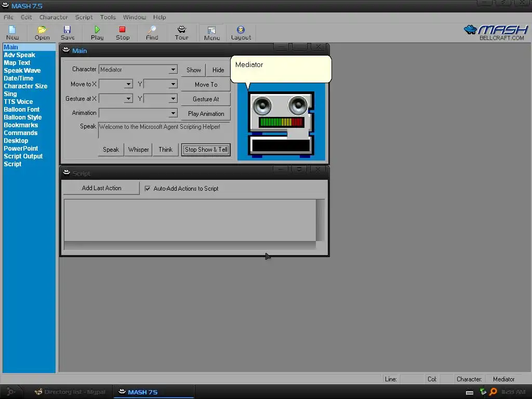The height and width of the screenshot is (399, 532).
Task: Click the Script area vertical scrollbar
Action: pos(320,220)
